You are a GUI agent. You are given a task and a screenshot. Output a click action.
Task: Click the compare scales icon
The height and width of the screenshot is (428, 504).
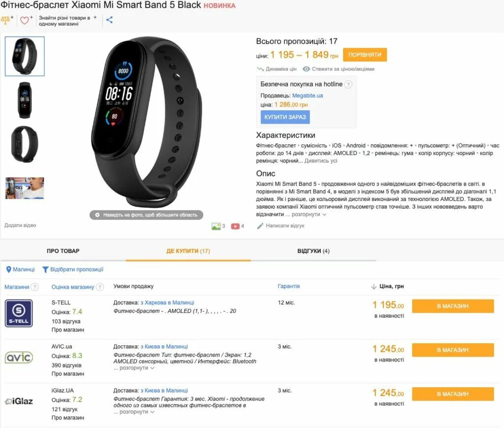pyautogui.click(x=7, y=20)
